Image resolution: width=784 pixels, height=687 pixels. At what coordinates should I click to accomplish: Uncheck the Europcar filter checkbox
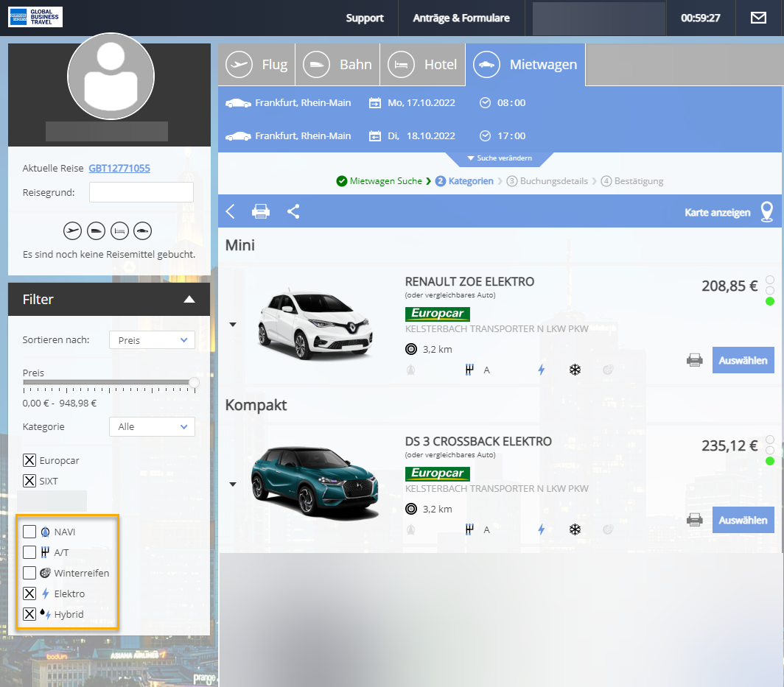point(29,460)
